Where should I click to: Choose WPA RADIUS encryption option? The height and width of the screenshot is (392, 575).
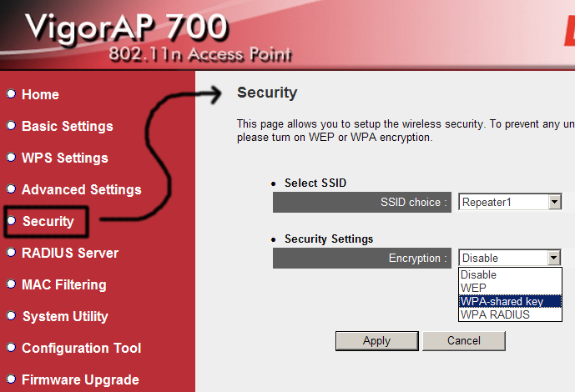[510, 314]
